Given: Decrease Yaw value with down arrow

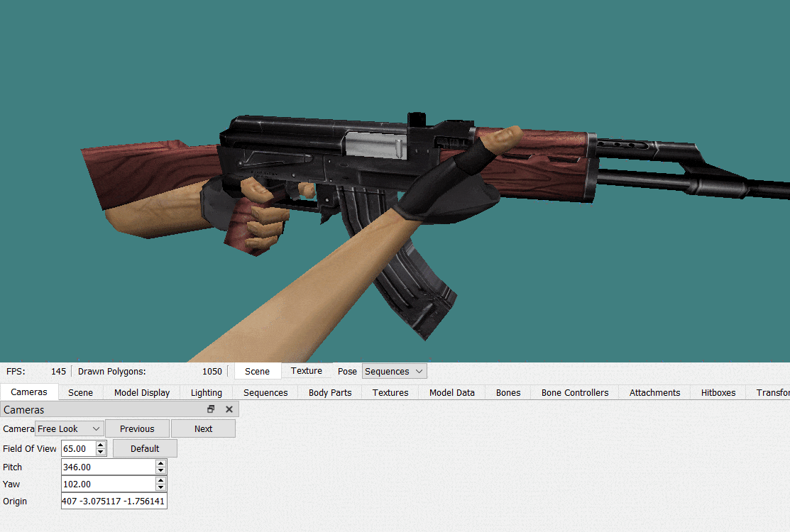Looking at the screenshot, I should click(x=160, y=488).
